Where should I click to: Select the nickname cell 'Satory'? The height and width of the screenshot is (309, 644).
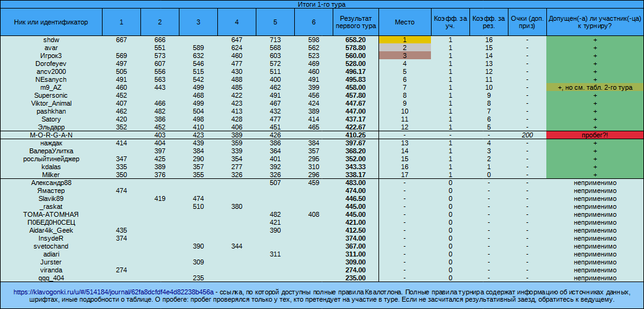[x=51, y=119]
